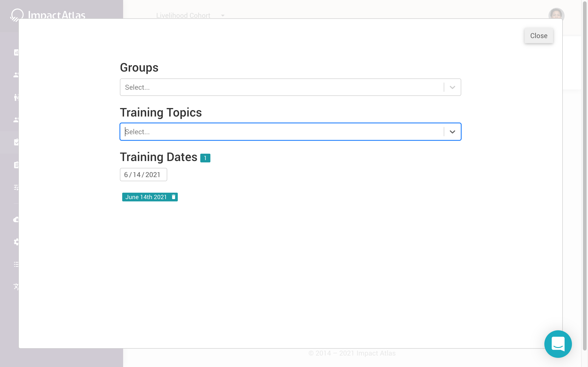The width and height of the screenshot is (588, 367).
Task: Select the participants people icon in sidebar
Action: tap(16, 75)
